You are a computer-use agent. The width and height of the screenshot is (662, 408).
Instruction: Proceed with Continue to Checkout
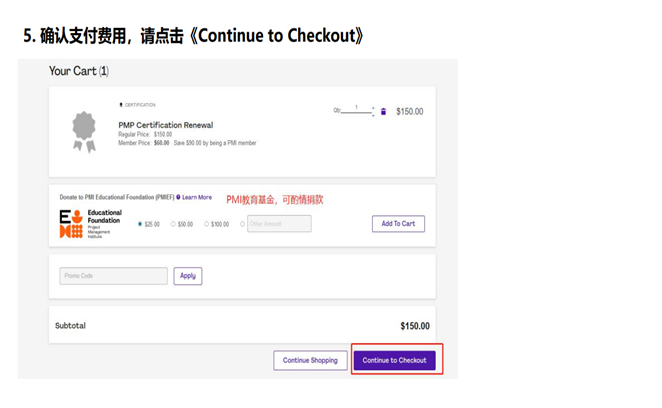tap(394, 360)
